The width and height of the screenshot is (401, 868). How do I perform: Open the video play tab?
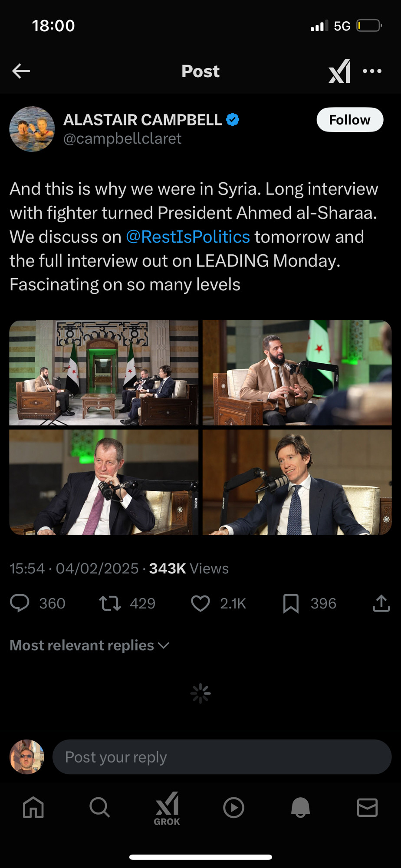(233, 808)
